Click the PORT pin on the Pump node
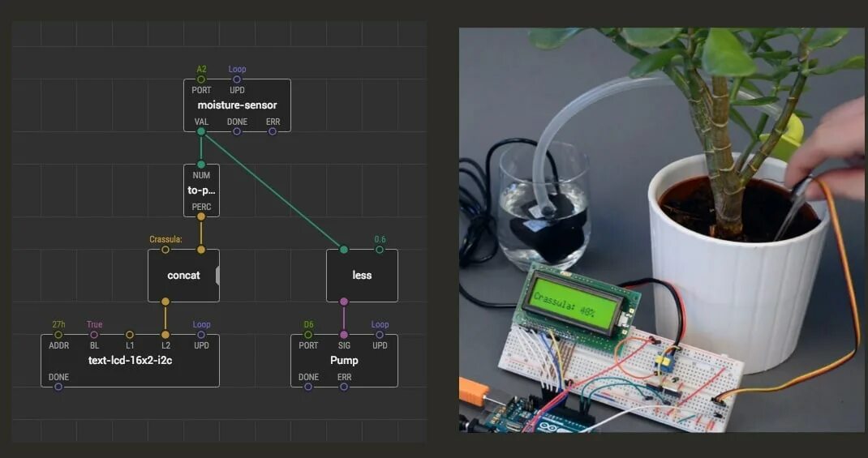Viewport: 868px width, 458px height. 308,335
